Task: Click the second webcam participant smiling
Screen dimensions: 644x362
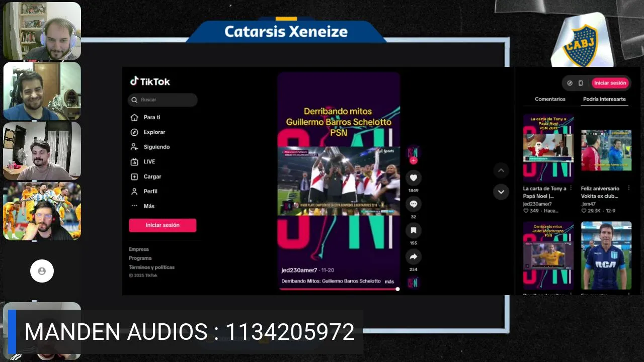Action: pyautogui.click(x=42, y=91)
